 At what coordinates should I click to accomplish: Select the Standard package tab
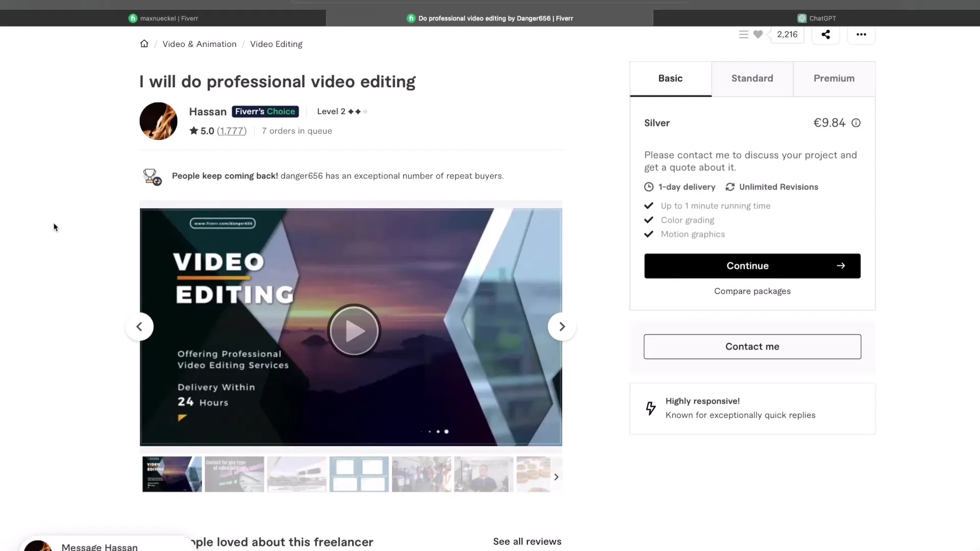click(x=752, y=79)
